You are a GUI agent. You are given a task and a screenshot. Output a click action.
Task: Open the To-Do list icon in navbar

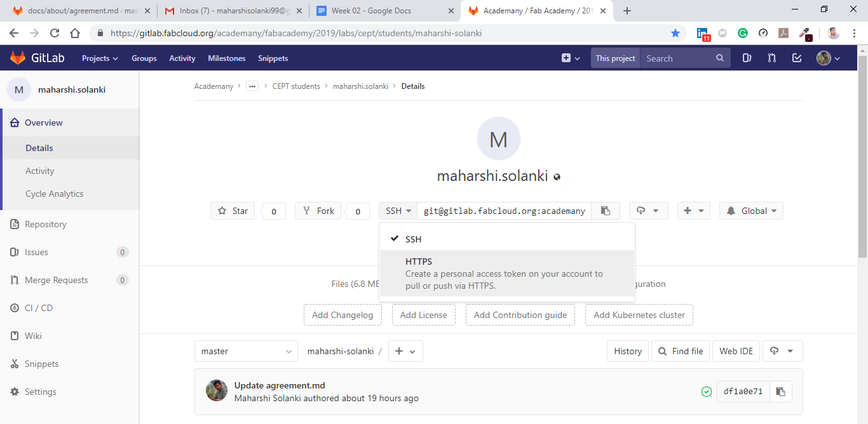coord(797,58)
